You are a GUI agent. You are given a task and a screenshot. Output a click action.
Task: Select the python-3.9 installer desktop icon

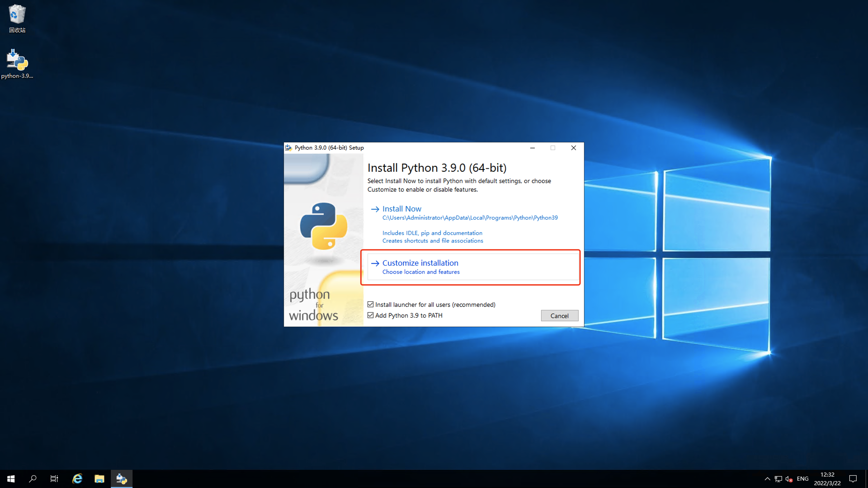(17, 61)
